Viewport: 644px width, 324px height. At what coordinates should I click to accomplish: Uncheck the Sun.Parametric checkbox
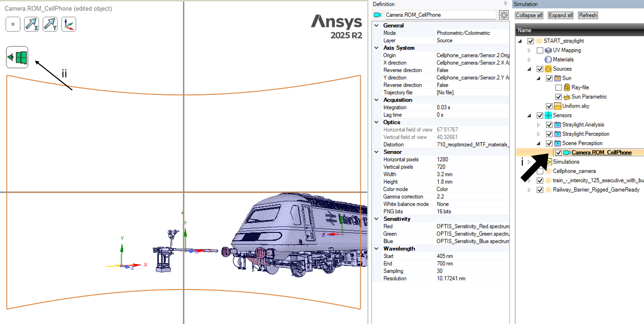click(558, 97)
